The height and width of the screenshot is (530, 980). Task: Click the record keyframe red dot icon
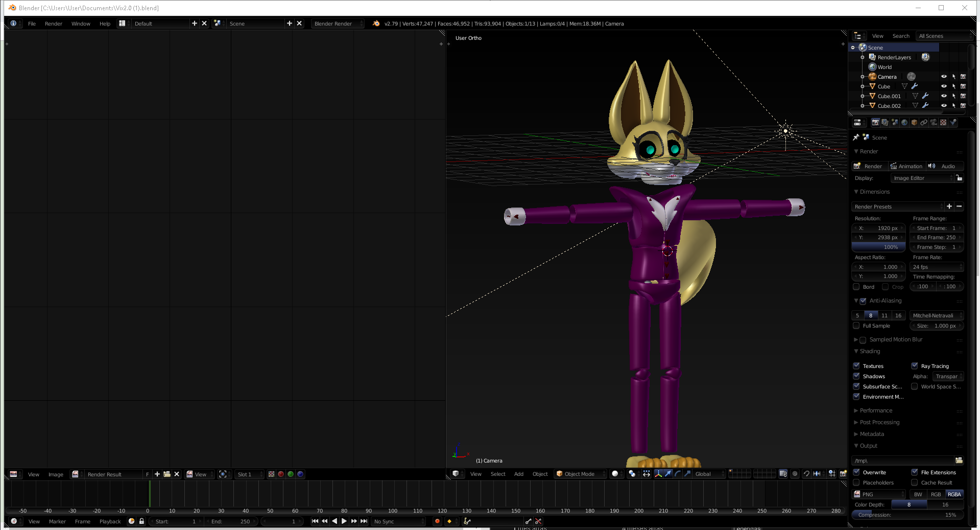pyautogui.click(x=437, y=521)
